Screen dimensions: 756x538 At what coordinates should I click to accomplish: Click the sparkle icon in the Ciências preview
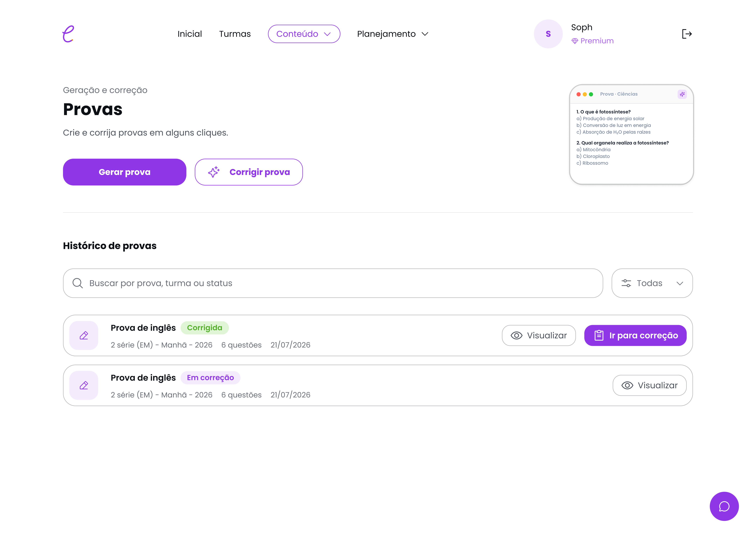pyautogui.click(x=682, y=94)
